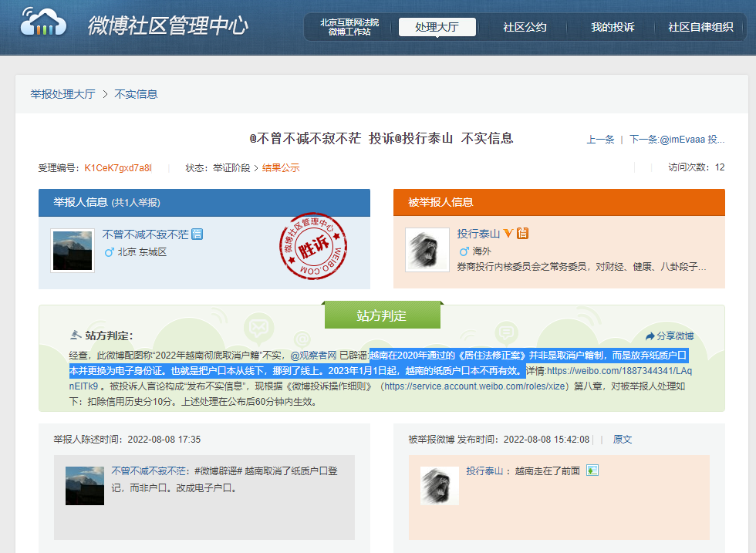
Task: Click the Weibo cloud logo
Action: coord(44,25)
